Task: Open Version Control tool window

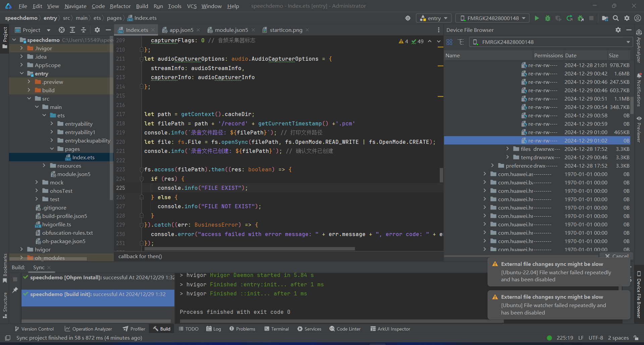Action: point(34,329)
